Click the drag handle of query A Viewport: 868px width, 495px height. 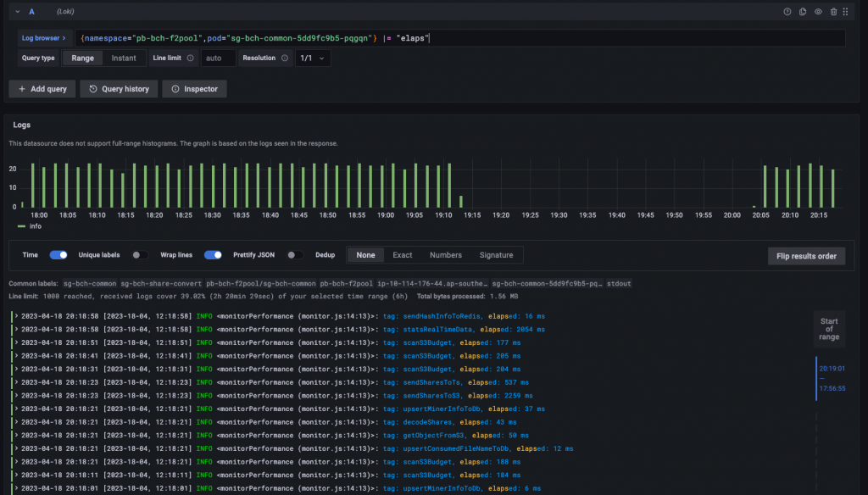pyautogui.click(x=845, y=12)
